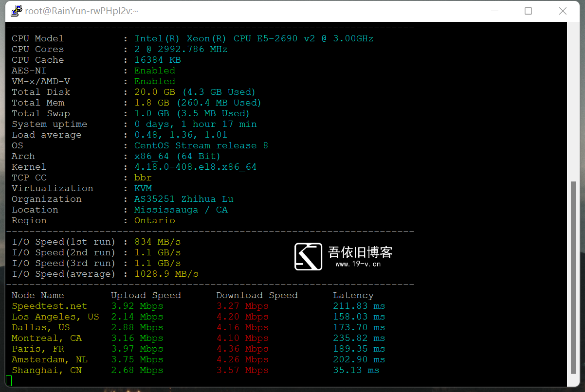Screen dimensions: 585x392
Task: Click Arch value x86_64 (64 Bit)
Action: coord(178,156)
